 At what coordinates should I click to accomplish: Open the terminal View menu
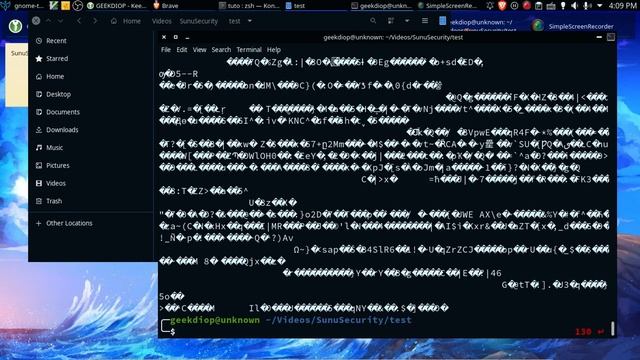pyautogui.click(x=199, y=50)
